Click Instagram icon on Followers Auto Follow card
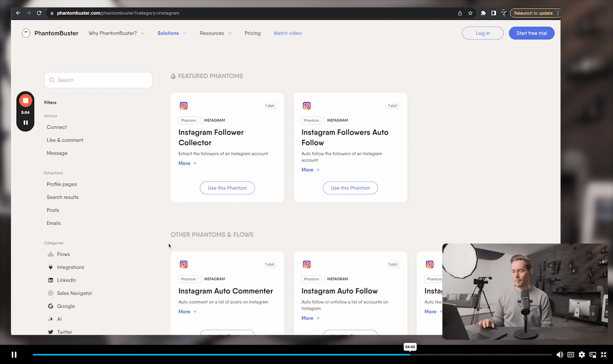613x364 pixels. pyautogui.click(x=306, y=106)
